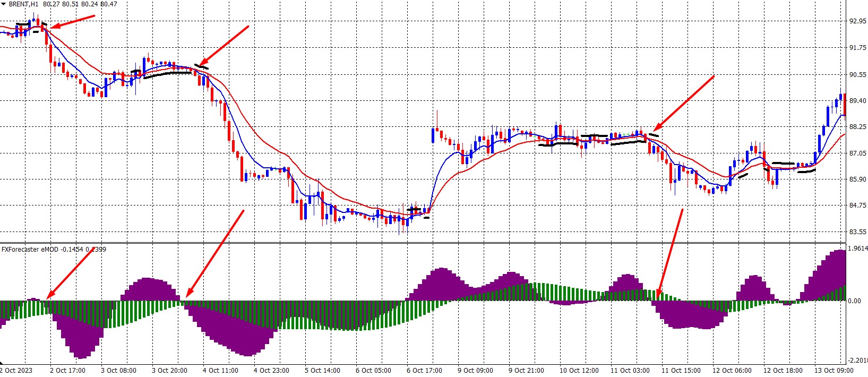The width and height of the screenshot is (868, 377).
Task: Open the BRENT,H1 chart menu triangle
Action: [4, 4]
